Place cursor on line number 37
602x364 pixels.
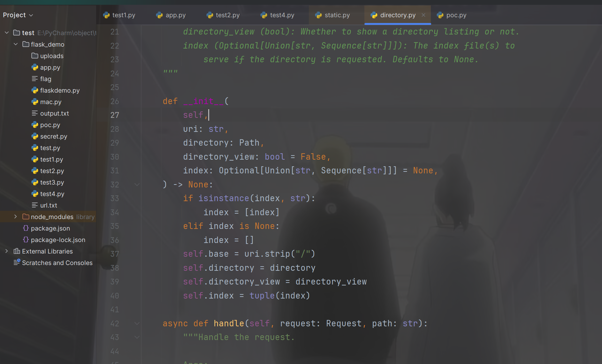115,254
